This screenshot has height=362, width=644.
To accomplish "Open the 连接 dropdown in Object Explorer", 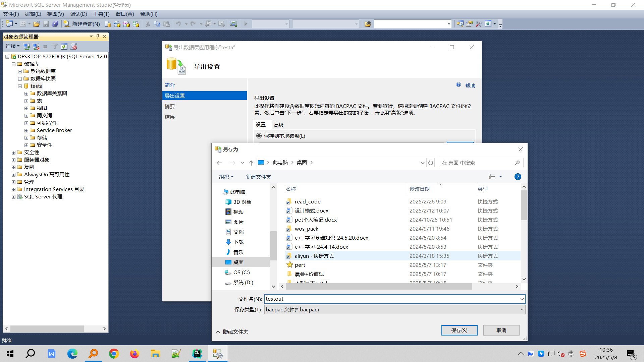I will click(12, 46).
